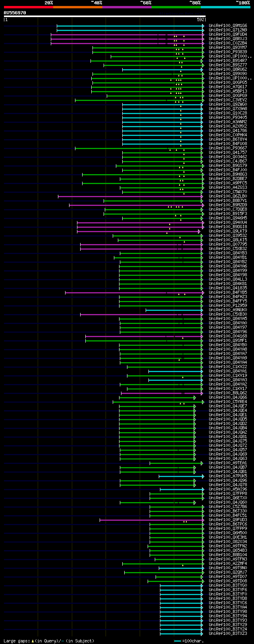The width and height of the screenshot is (254, 644).
Task: Click arrowhead ending the UniRef100_Q4JQ66 alignment
Action: pyautogui.click(x=195, y=398)
